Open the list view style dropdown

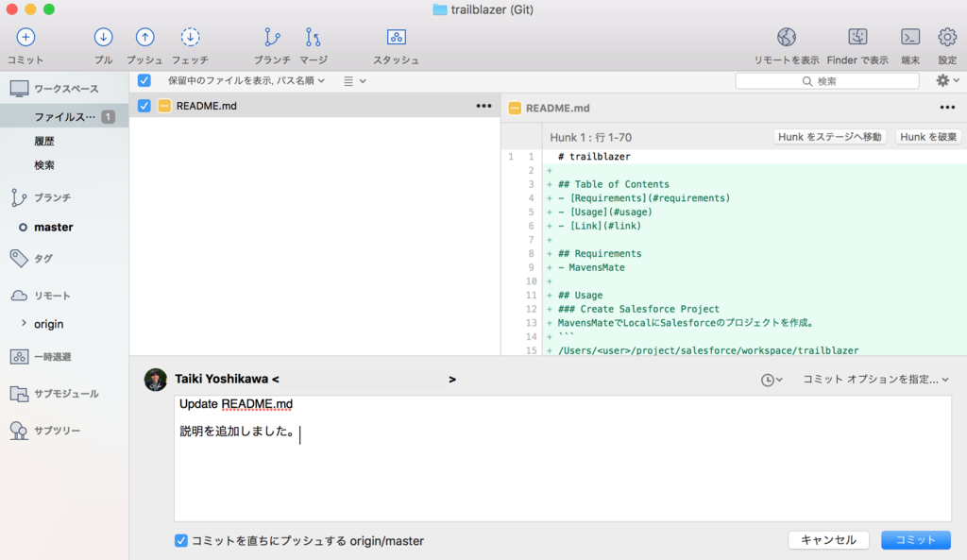355,81
